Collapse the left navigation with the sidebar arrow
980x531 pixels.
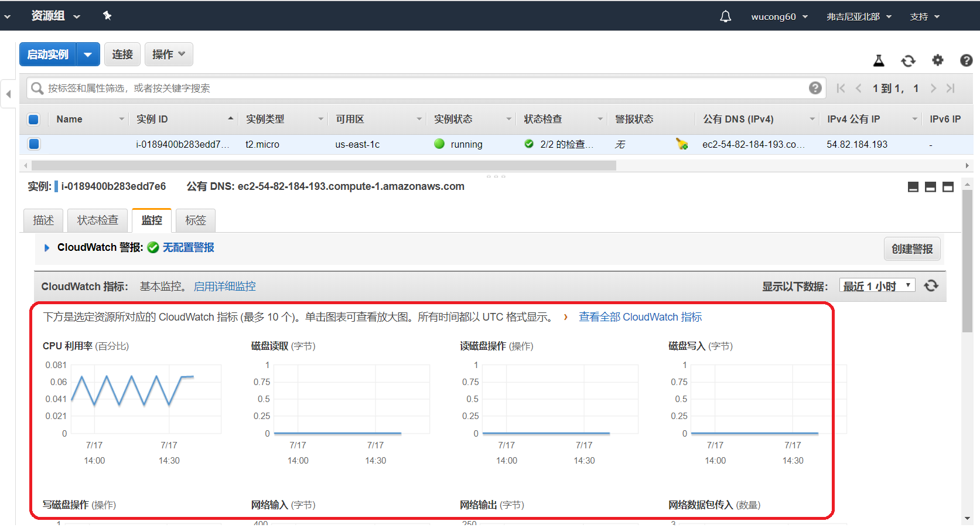pyautogui.click(x=9, y=94)
